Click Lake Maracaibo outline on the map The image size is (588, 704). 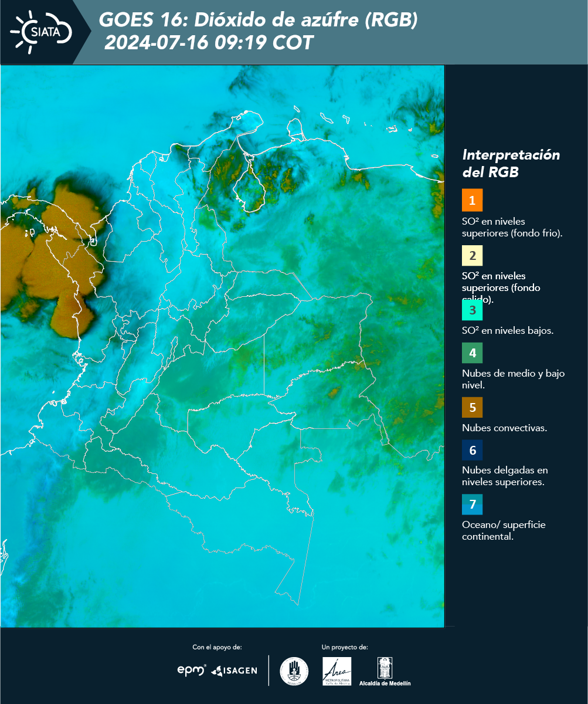251,185
